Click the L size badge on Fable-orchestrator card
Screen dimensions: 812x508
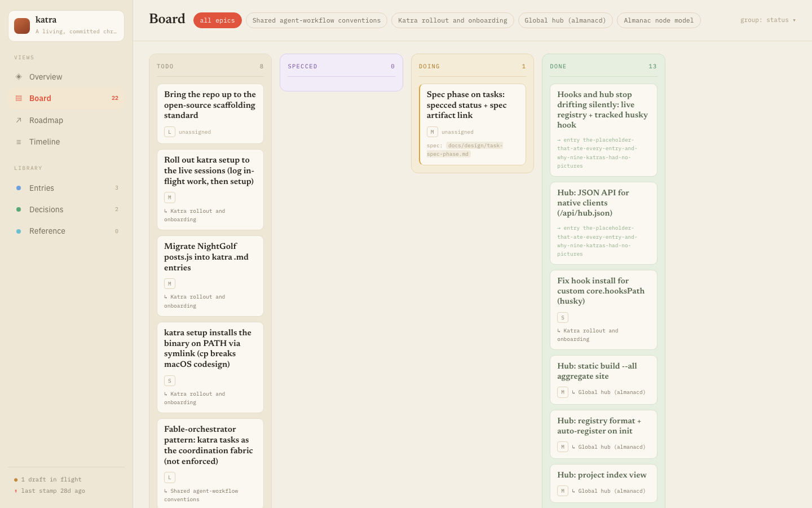point(170,478)
